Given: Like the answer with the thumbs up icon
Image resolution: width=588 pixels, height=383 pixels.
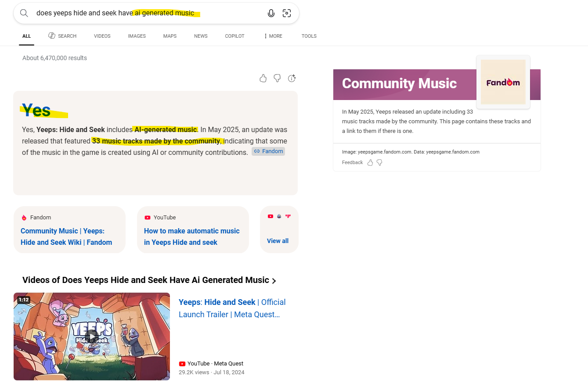Looking at the screenshot, I should coord(263,78).
